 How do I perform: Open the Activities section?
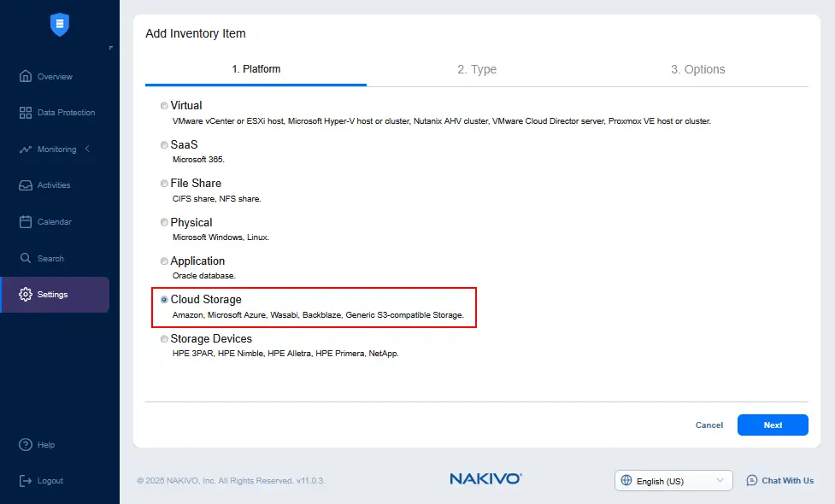54,185
